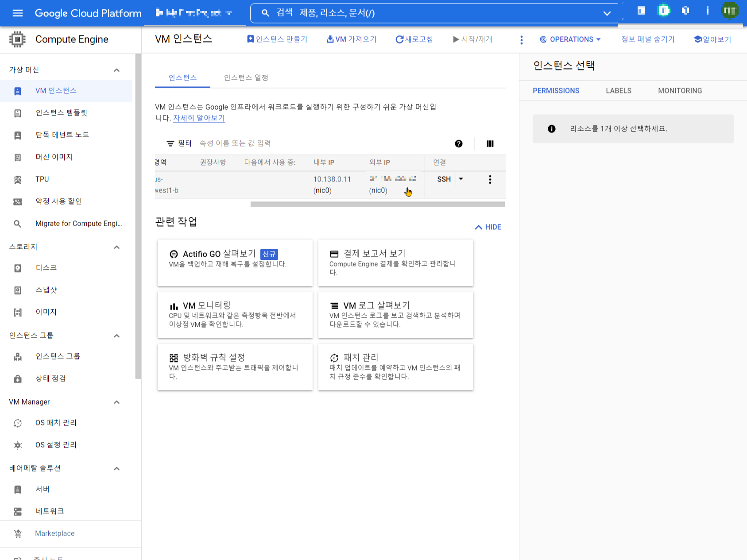Click the OS 설정 관리 gear icon
Image resolution: width=747 pixels, height=560 pixels.
pyautogui.click(x=18, y=445)
